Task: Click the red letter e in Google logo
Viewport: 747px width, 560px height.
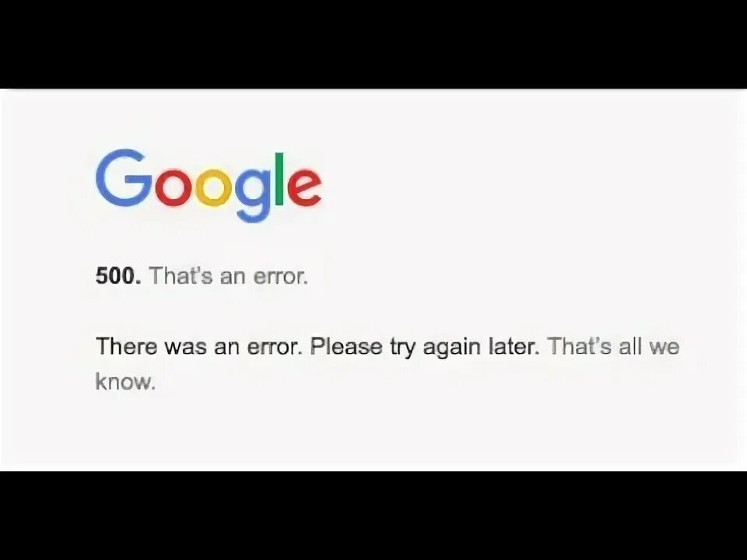Action: tap(304, 187)
